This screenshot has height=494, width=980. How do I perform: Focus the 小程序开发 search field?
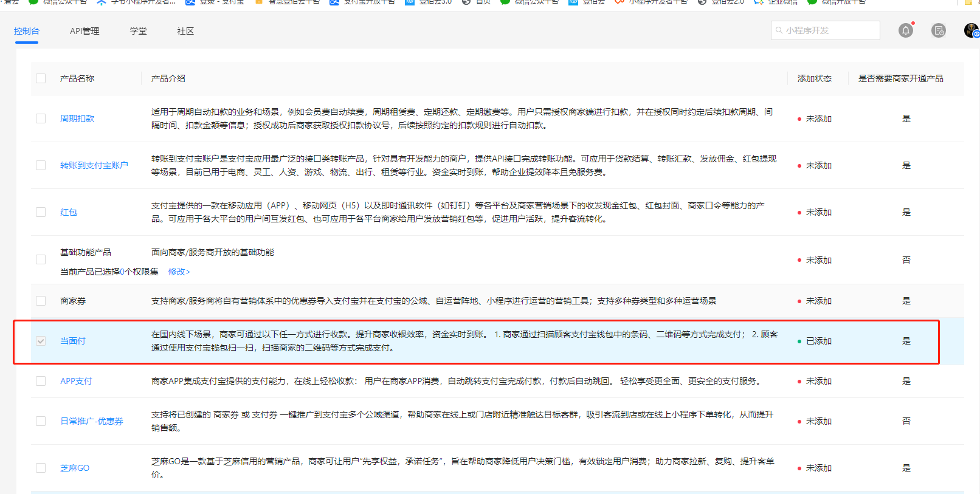pos(826,30)
